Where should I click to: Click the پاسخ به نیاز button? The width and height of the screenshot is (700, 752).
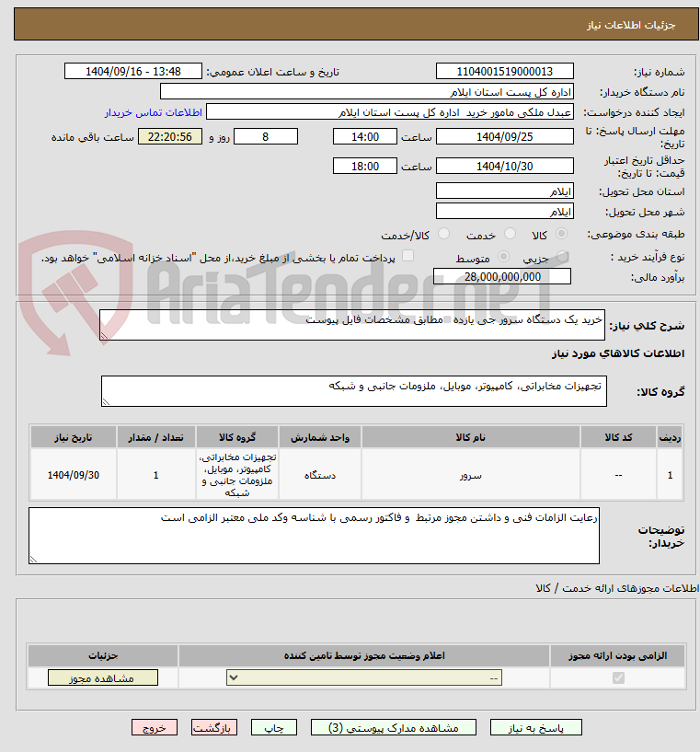click(535, 727)
